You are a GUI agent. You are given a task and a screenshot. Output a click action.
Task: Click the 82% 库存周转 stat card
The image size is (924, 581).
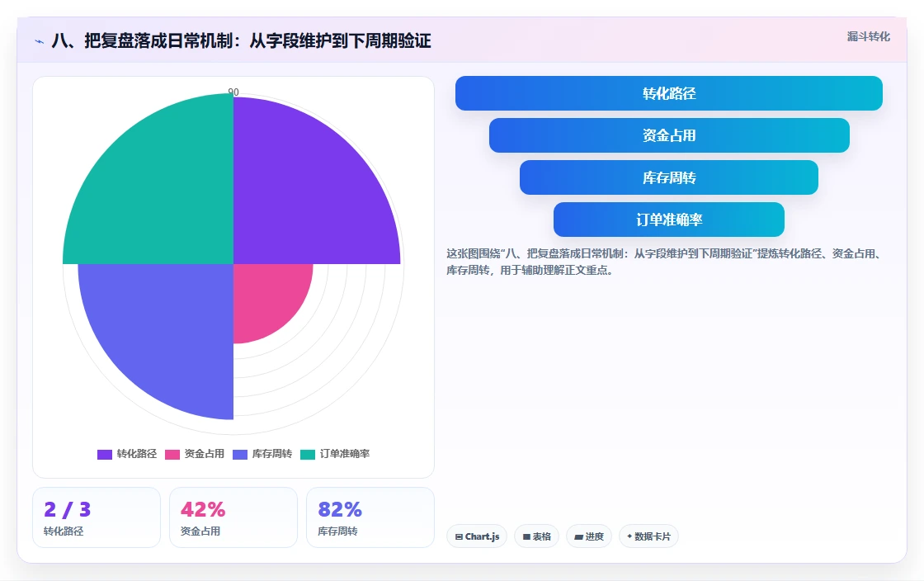(x=370, y=517)
